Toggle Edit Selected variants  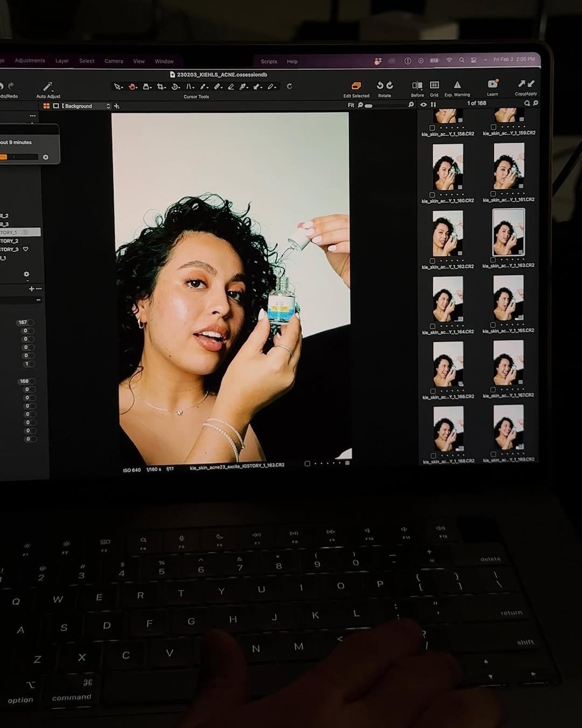(x=356, y=86)
